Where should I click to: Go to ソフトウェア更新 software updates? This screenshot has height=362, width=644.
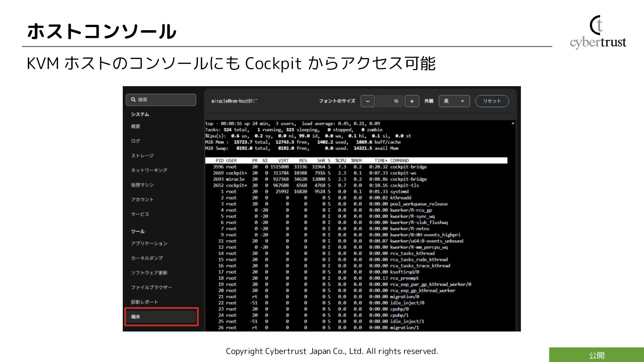(149, 273)
